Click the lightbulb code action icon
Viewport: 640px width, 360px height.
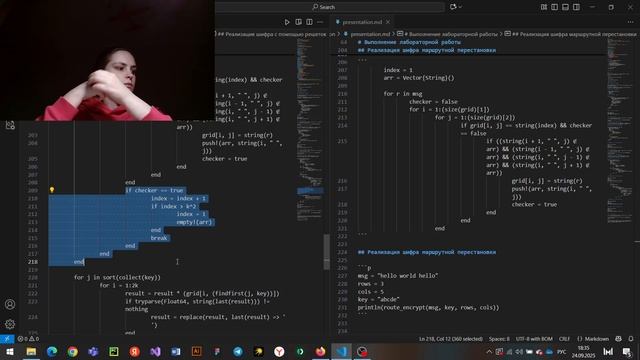(x=52, y=190)
